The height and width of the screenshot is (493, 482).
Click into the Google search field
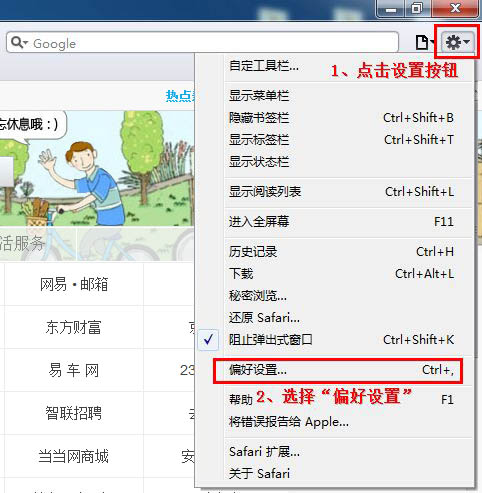[x=202, y=42]
